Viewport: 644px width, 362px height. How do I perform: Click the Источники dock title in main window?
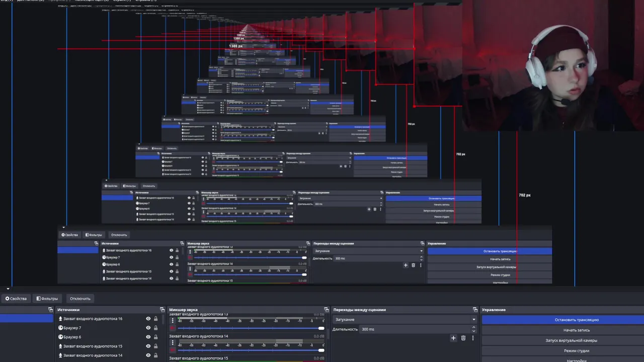coord(68,310)
